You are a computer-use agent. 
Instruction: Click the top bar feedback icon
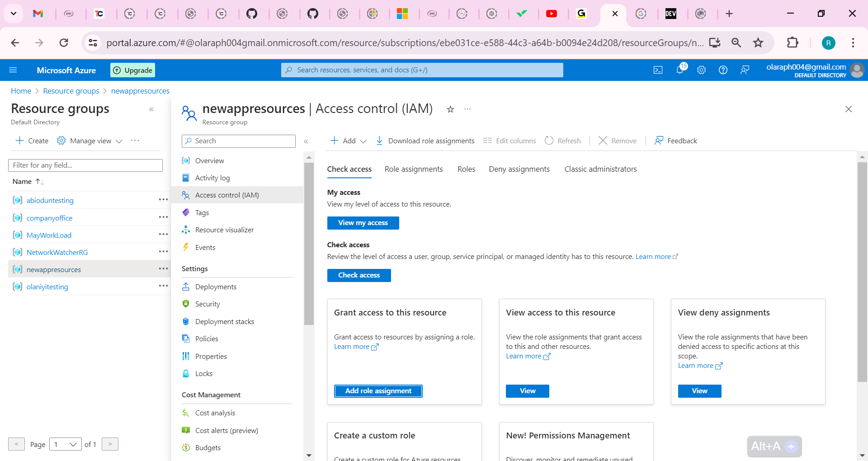(x=745, y=70)
